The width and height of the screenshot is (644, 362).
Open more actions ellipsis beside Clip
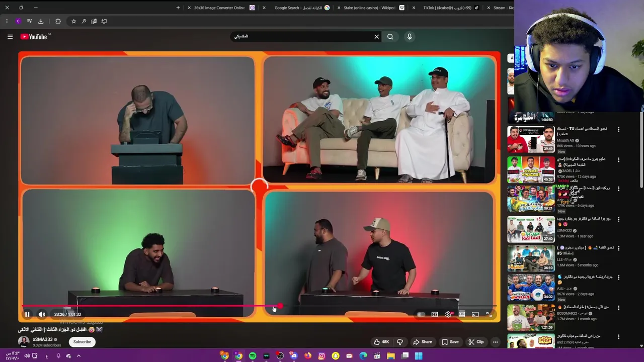[x=496, y=342]
